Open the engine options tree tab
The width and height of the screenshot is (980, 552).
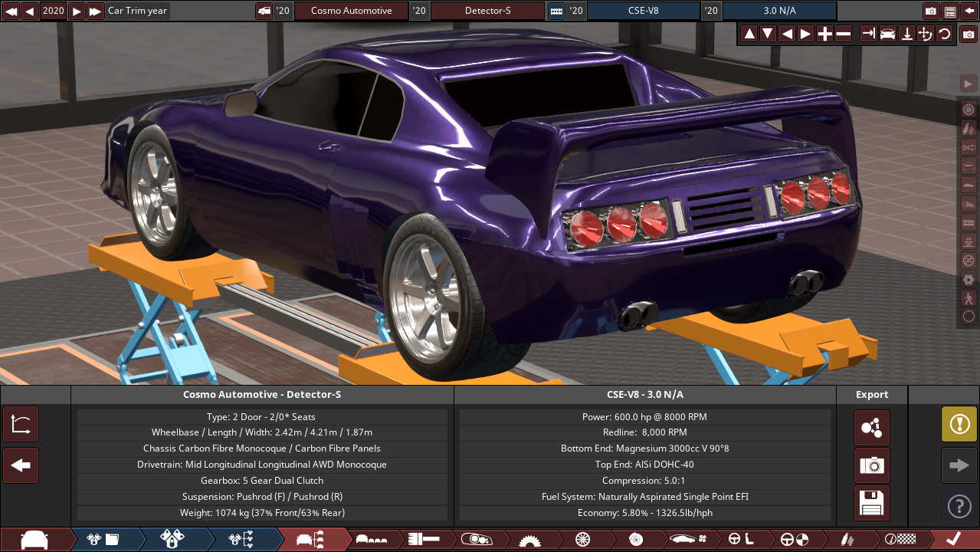tap(241, 540)
